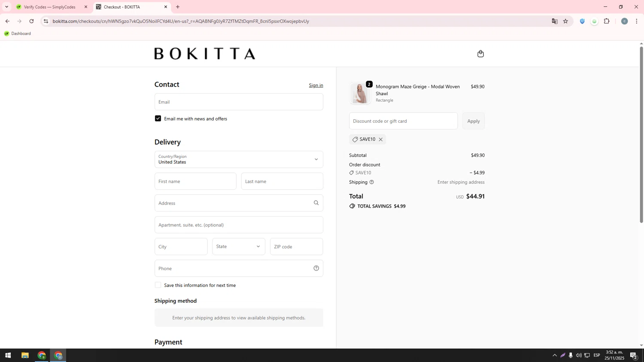The height and width of the screenshot is (362, 644).
Task: Click the BOKITTA logo
Action: pos(205,54)
